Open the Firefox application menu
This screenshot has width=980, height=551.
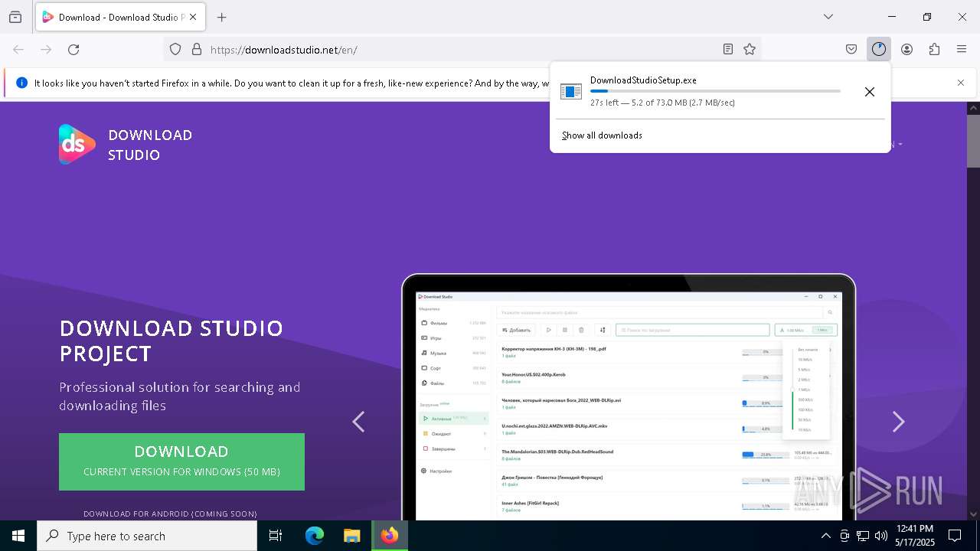[962, 49]
